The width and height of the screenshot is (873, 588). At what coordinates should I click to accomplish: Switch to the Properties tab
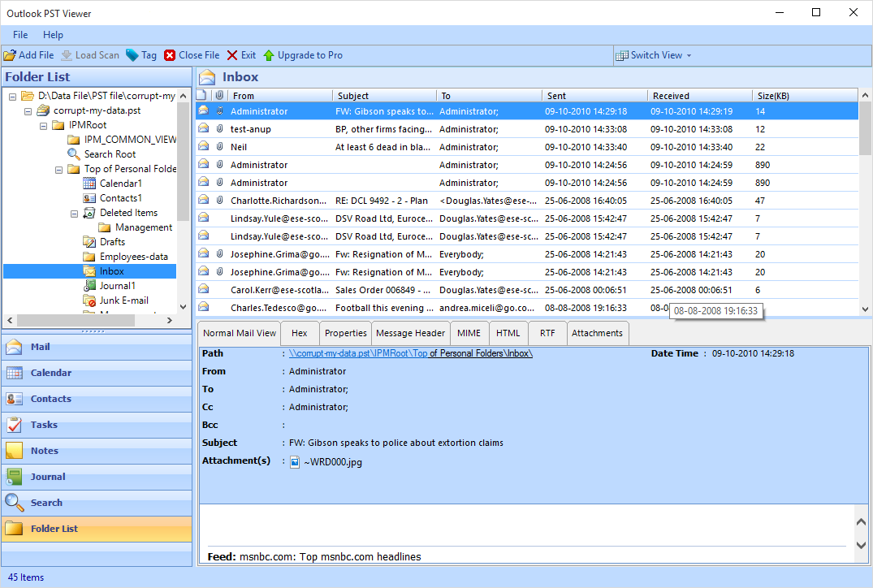click(346, 333)
